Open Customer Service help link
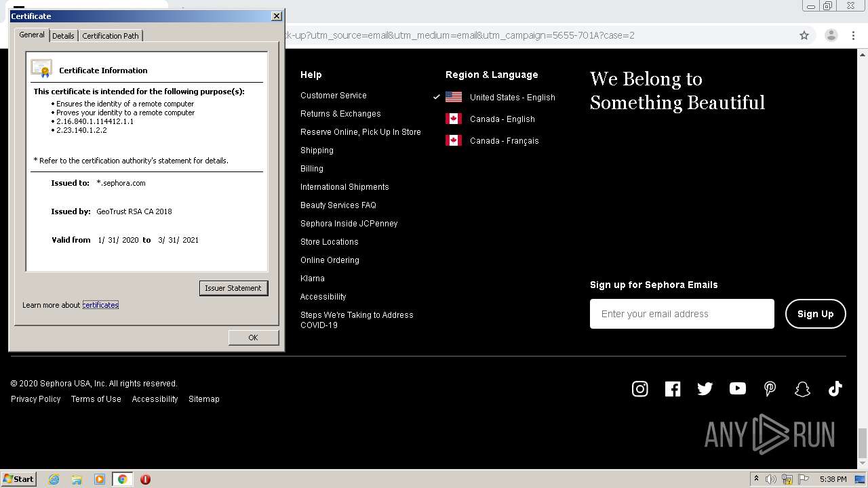Screen dimensions: 868x488 click(334, 96)
